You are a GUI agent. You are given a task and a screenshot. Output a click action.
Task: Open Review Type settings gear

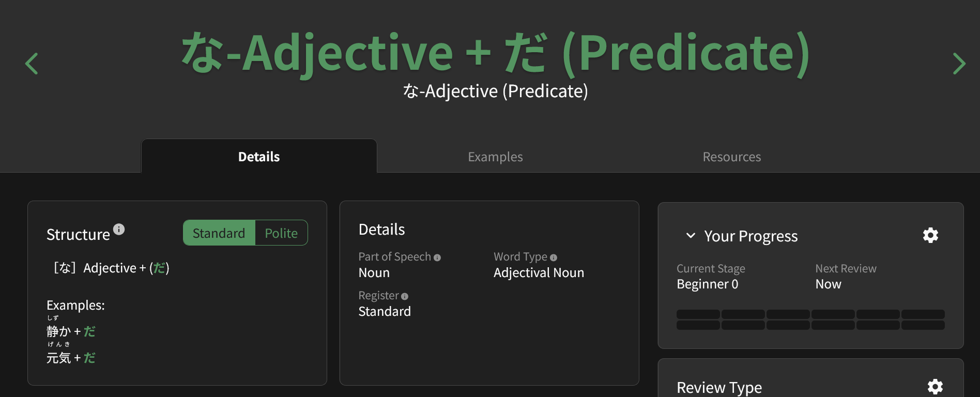click(935, 387)
